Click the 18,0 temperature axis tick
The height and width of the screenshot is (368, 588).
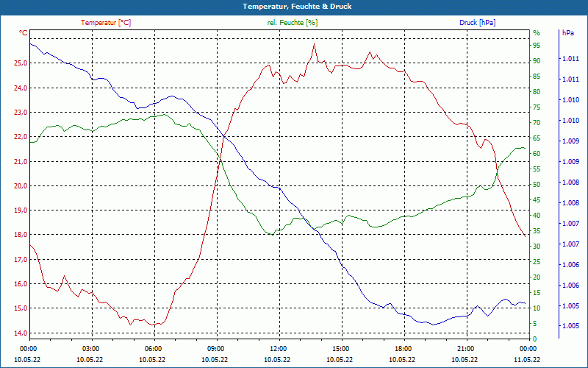pos(21,235)
